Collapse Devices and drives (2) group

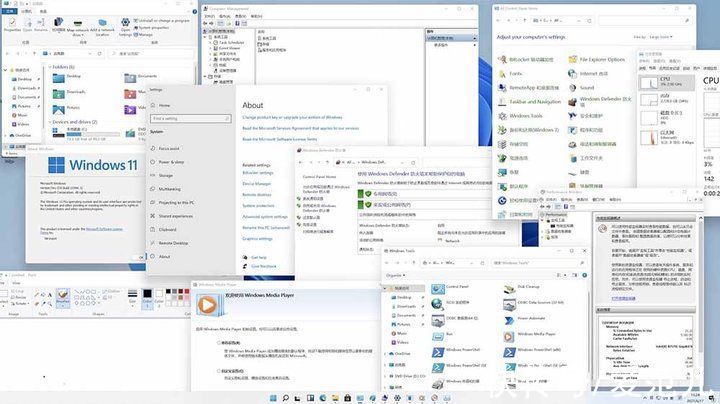coord(50,122)
